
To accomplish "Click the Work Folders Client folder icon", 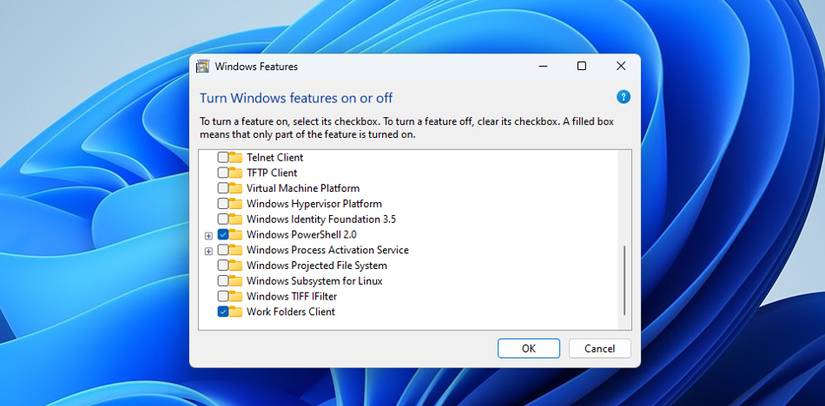I will [235, 312].
